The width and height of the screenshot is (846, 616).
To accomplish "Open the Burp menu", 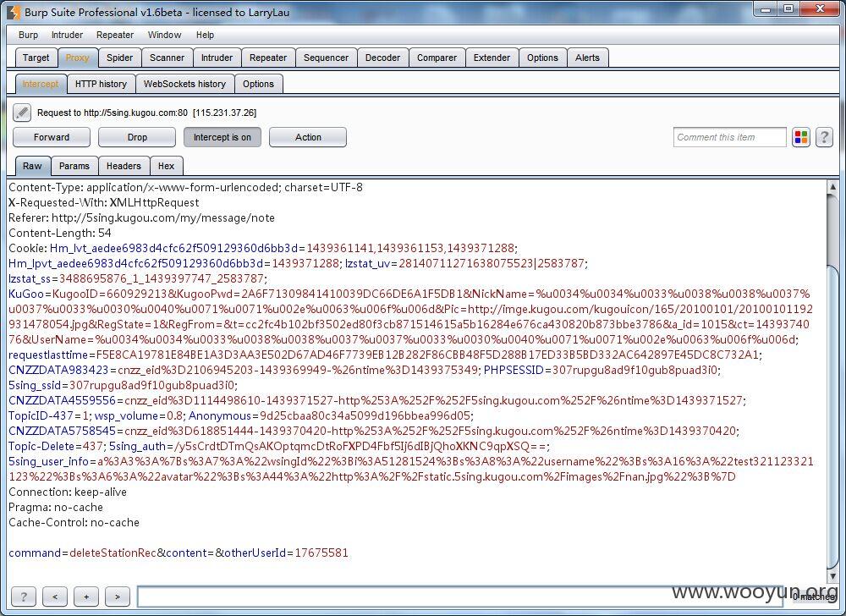I will coord(28,35).
